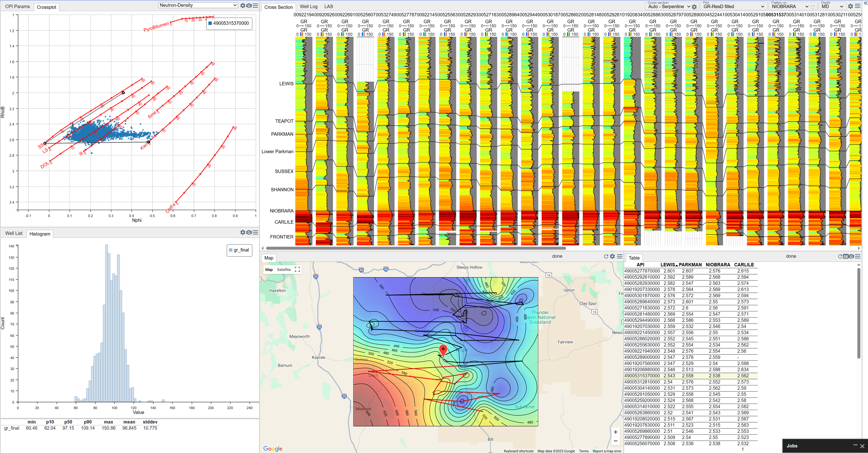Screen dimensions: 868x453
Task: Collapse panel with double chevron icon
Action: [865, 3]
